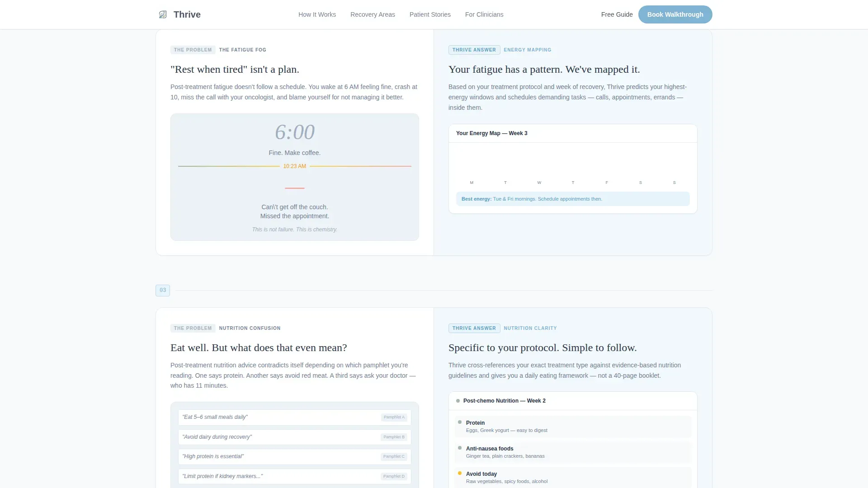Click THE FATIGUE FOG label
The height and width of the screenshot is (488, 868).
(x=243, y=50)
